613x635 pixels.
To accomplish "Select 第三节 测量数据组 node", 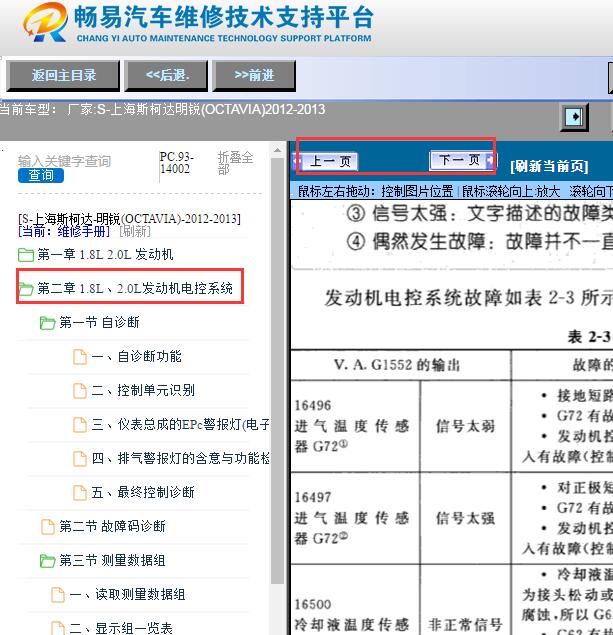I will pyautogui.click(x=112, y=560).
